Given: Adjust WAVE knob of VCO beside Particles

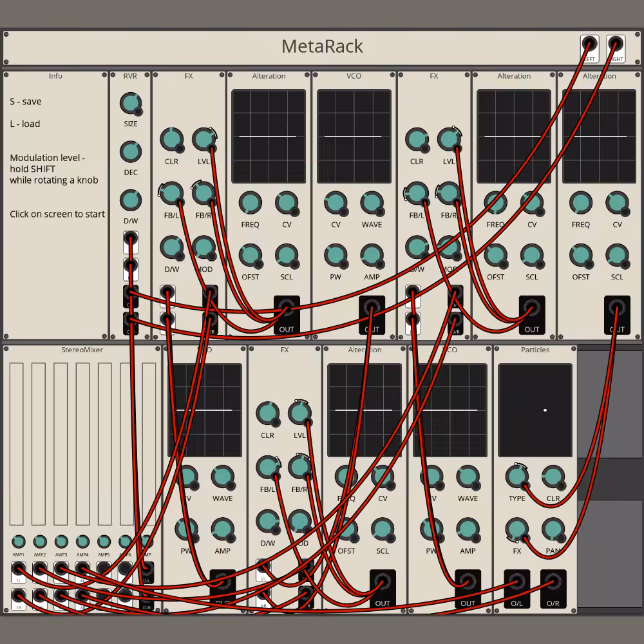Looking at the screenshot, I should coord(468,477).
